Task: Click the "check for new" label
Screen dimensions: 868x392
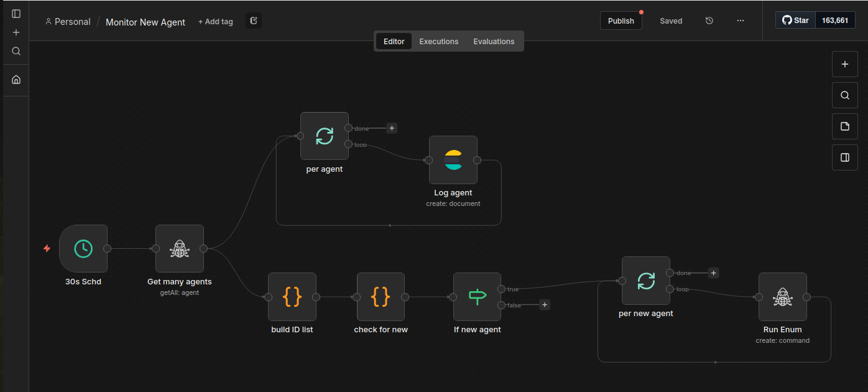Action: click(x=381, y=330)
